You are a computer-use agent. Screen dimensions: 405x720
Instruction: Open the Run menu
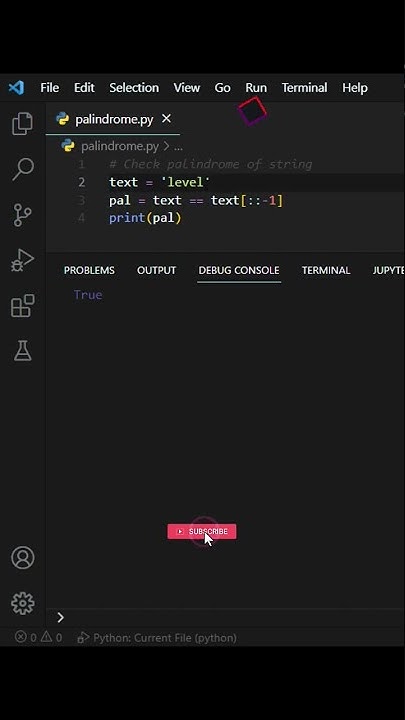pos(256,88)
